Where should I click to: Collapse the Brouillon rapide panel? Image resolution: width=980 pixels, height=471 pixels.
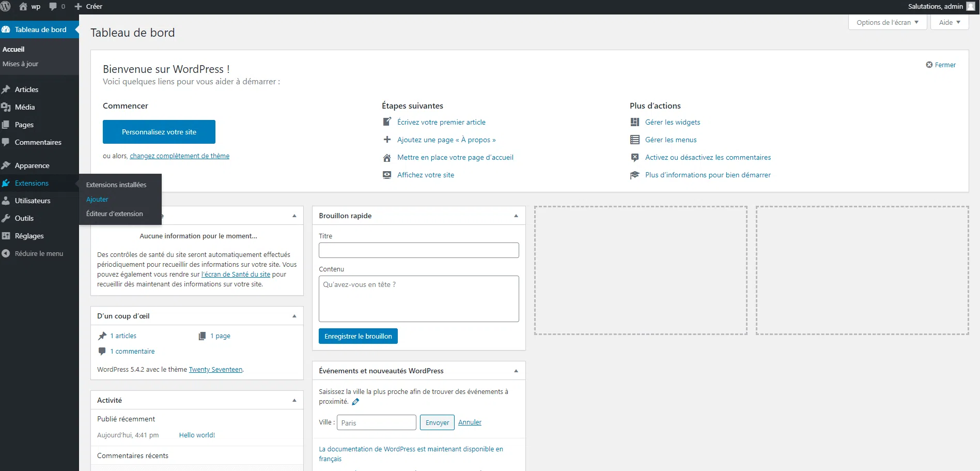pyautogui.click(x=516, y=216)
